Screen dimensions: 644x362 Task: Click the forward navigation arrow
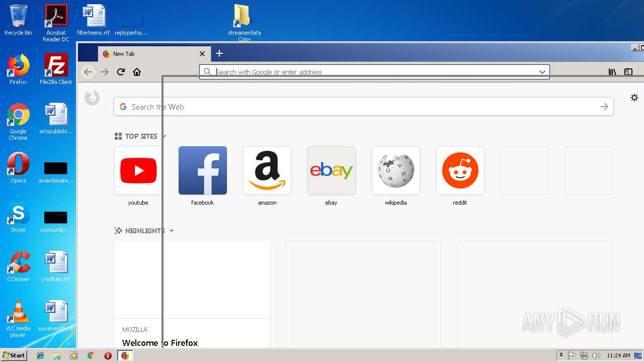click(x=105, y=72)
